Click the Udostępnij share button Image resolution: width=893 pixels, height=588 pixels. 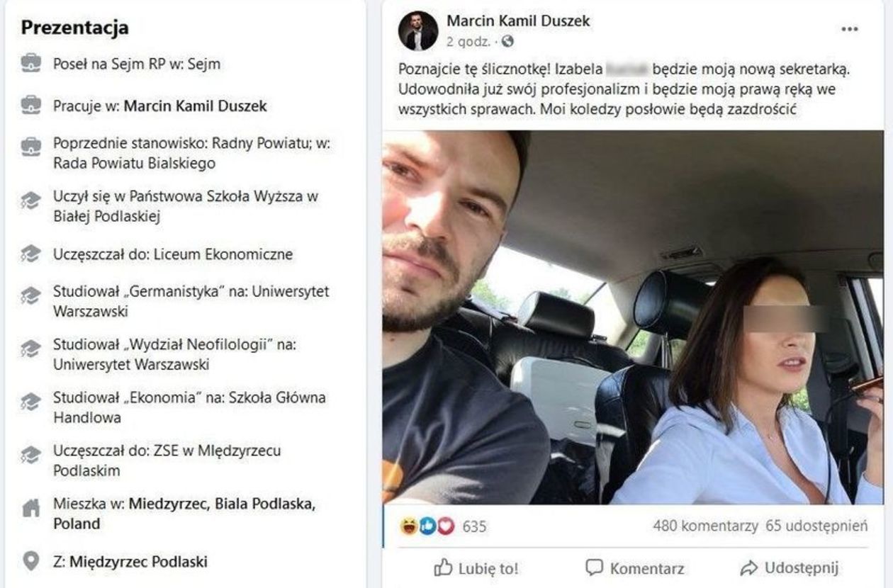pos(790,567)
